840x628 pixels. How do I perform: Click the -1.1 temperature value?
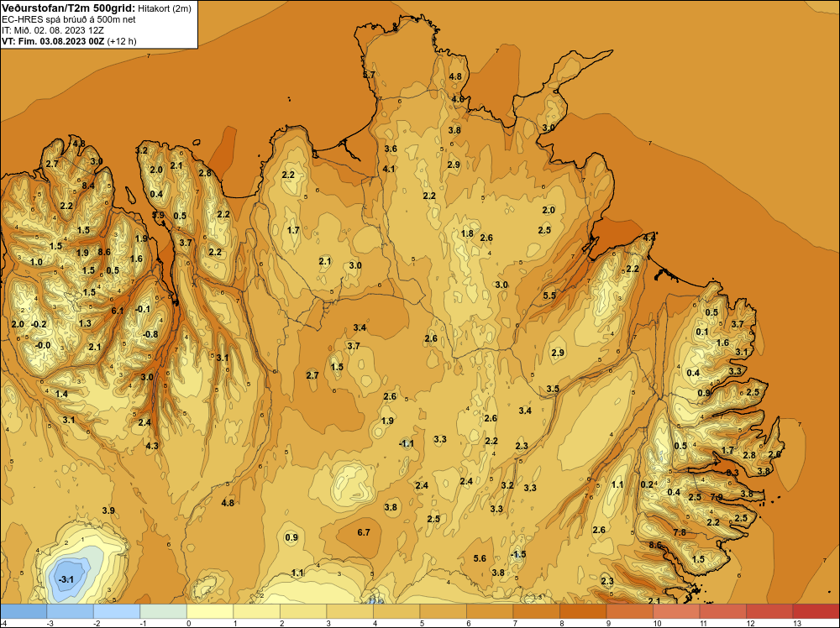[407, 443]
